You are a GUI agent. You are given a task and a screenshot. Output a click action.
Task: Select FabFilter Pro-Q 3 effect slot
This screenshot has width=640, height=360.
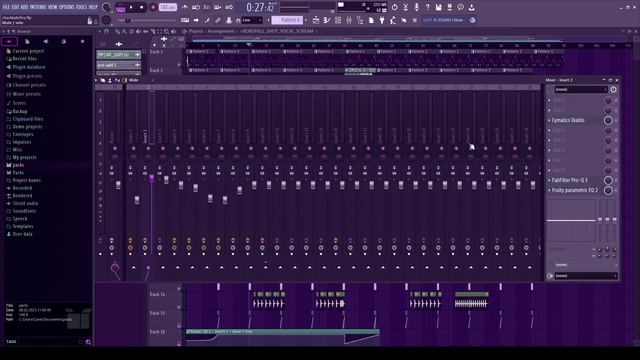point(569,180)
